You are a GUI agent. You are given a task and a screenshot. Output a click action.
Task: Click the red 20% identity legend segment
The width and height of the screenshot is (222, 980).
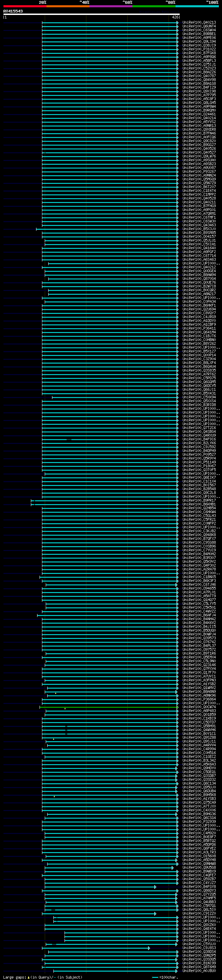25,6
